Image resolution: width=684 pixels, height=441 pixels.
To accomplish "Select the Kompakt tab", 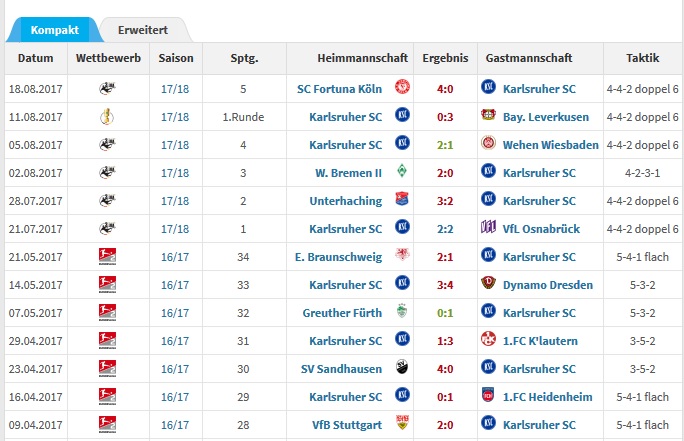I will tap(55, 30).
